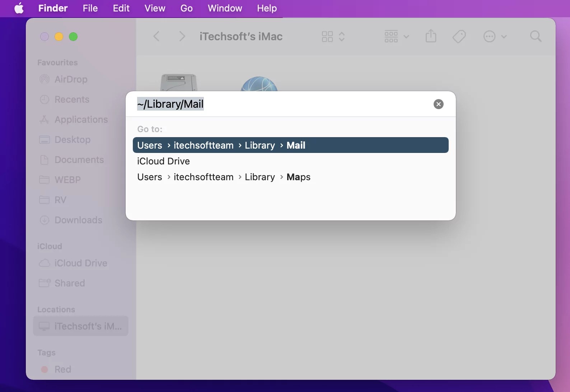Open the File menu

click(90, 8)
